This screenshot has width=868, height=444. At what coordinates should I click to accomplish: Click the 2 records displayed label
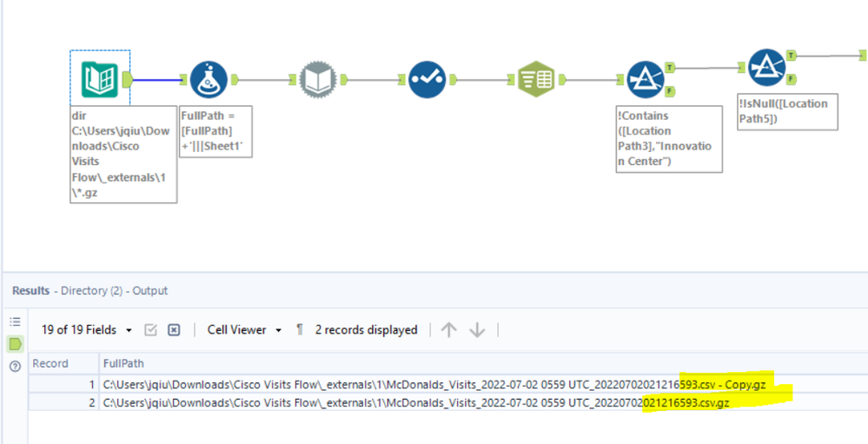click(x=366, y=330)
